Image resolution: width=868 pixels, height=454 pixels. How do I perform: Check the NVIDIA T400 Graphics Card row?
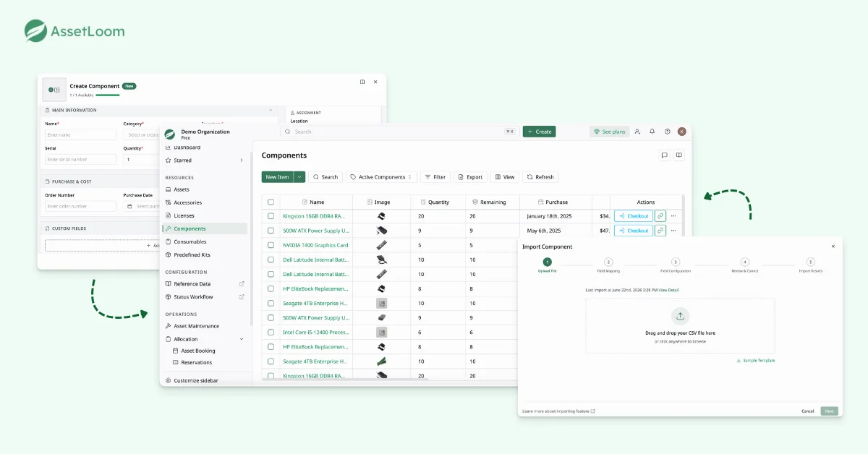[x=271, y=245]
